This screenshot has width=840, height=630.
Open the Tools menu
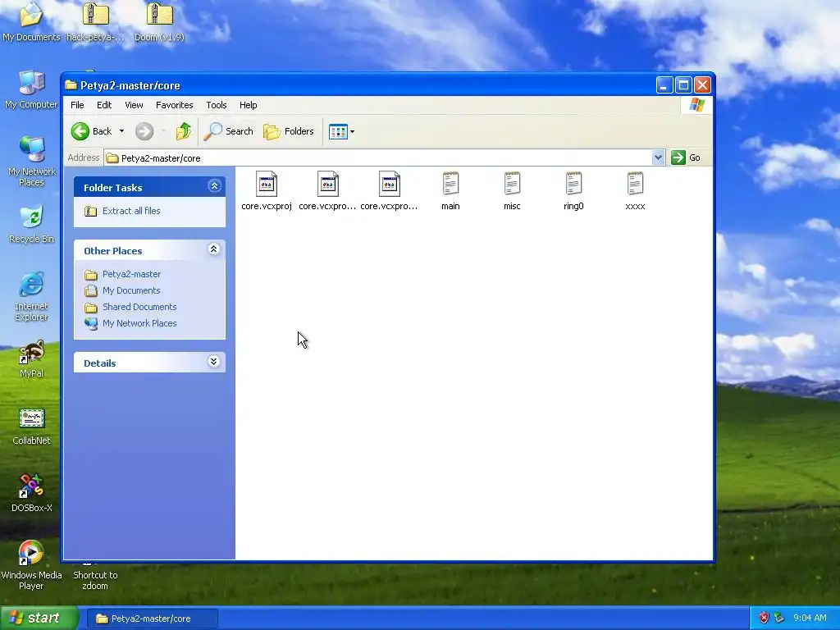pyautogui.click(x=217, y=105)
